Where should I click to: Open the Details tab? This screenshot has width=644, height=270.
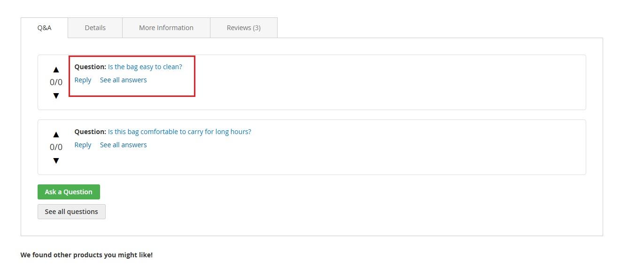95,28
